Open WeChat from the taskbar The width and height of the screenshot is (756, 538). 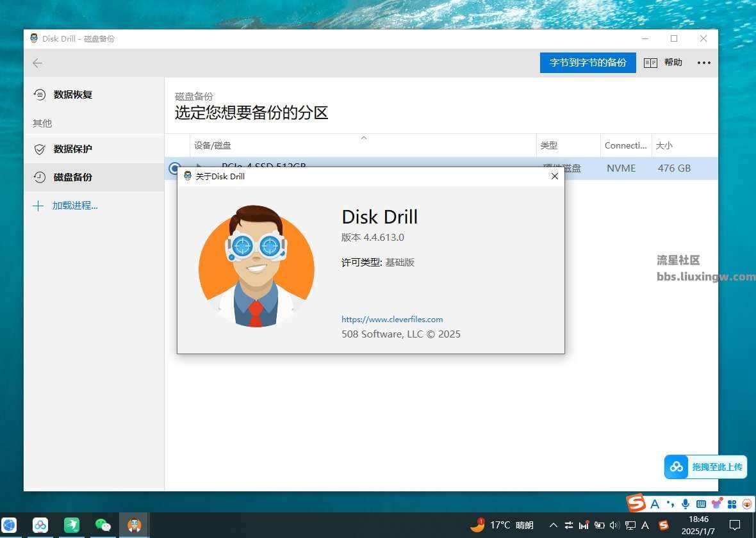[x=103, y=525]
